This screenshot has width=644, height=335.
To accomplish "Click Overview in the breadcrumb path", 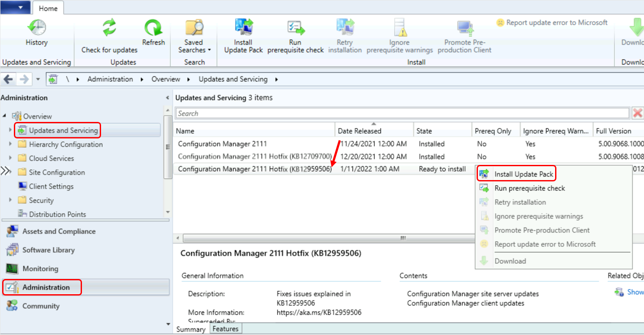I will pos(166,79).
